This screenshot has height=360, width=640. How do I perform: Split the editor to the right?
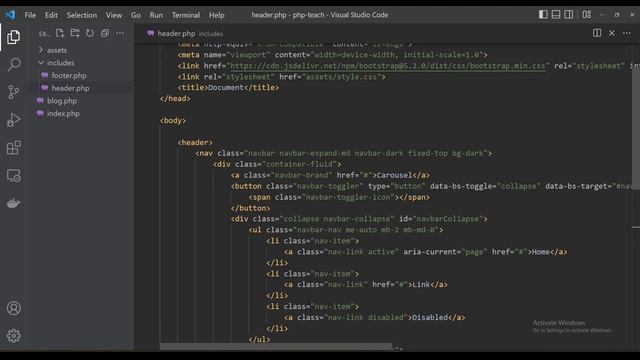point(597,33)
